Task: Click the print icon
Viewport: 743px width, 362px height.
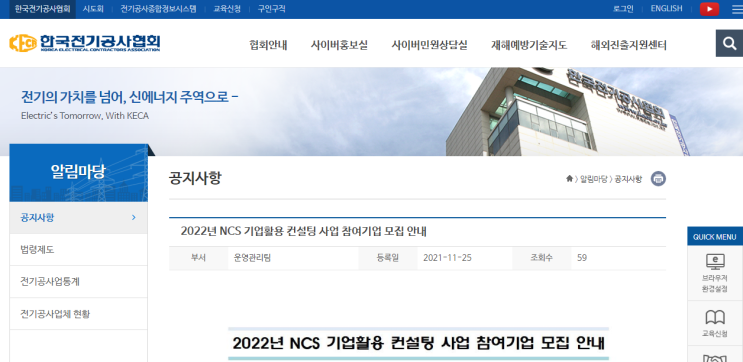Action: point(658,179)
